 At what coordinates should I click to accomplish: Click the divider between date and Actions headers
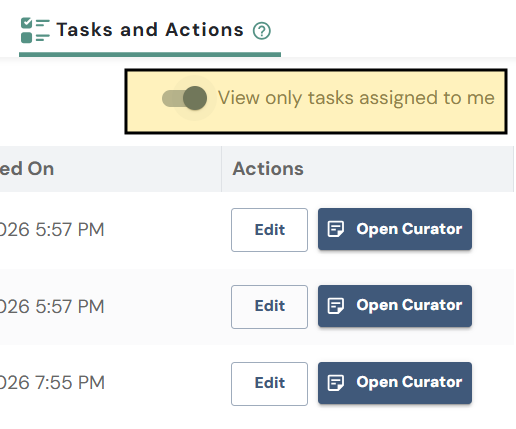221,169
